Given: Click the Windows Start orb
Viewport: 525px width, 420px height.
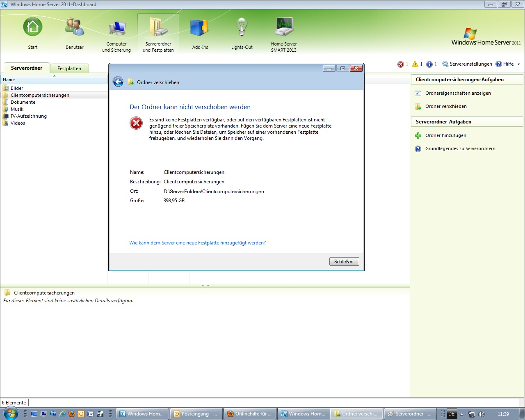Looking at the screenshot, I should [x=11, y=413].
